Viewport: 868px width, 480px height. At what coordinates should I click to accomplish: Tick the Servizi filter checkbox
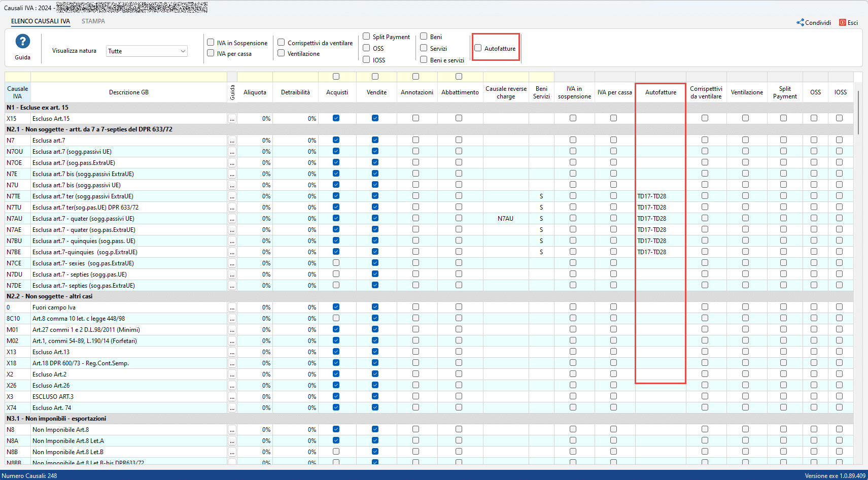(424, 48)
